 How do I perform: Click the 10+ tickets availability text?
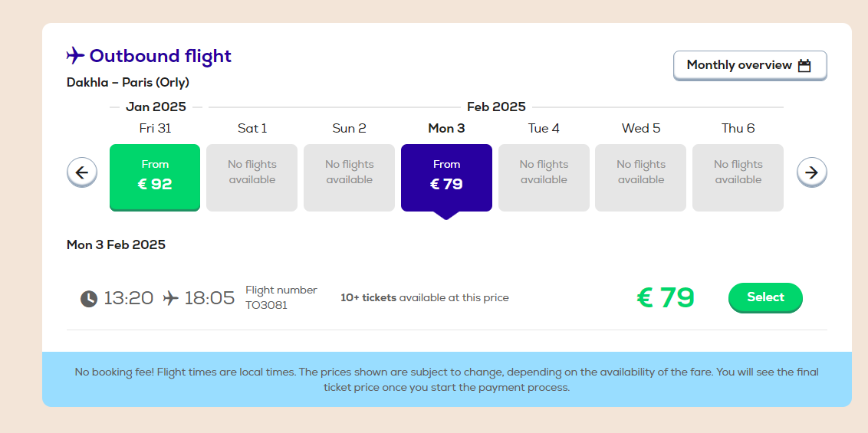pos(425,297)
